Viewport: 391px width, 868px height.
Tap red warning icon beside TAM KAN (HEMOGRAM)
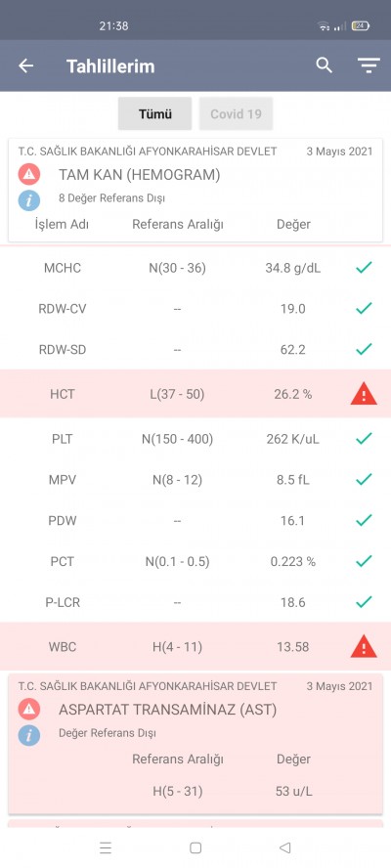pyautogui.click(x=28, y=174)
